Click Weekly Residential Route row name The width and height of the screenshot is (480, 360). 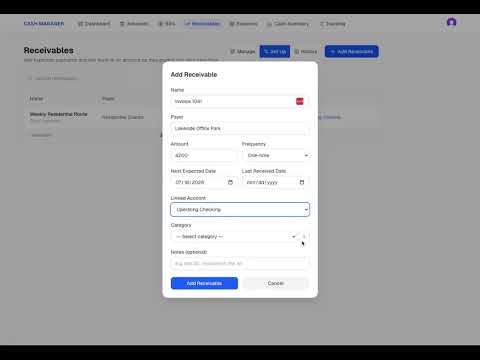click(58, 114)
